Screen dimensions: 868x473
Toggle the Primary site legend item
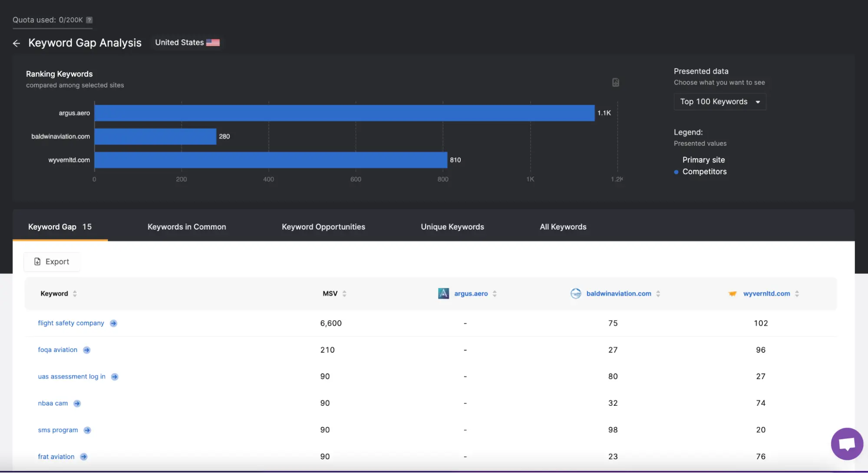point(703,160)
